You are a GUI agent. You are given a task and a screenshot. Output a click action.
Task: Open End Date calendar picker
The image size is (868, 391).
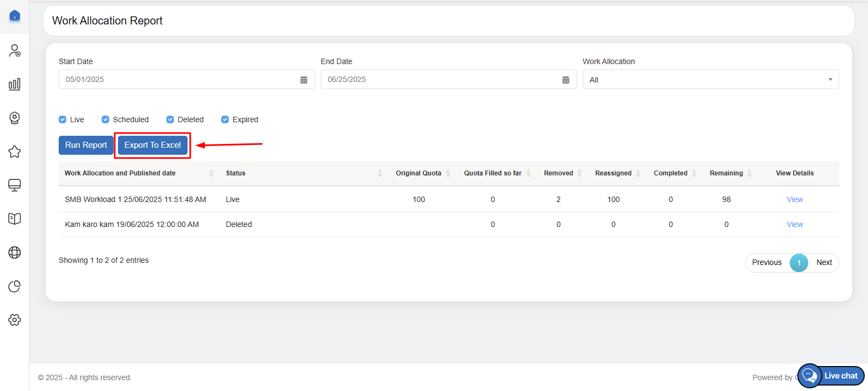(x=566, y=80)
